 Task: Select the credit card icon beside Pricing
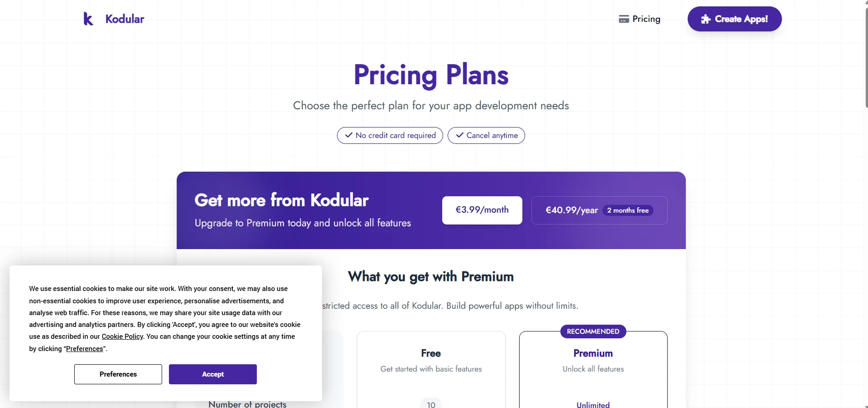point(624,19)
